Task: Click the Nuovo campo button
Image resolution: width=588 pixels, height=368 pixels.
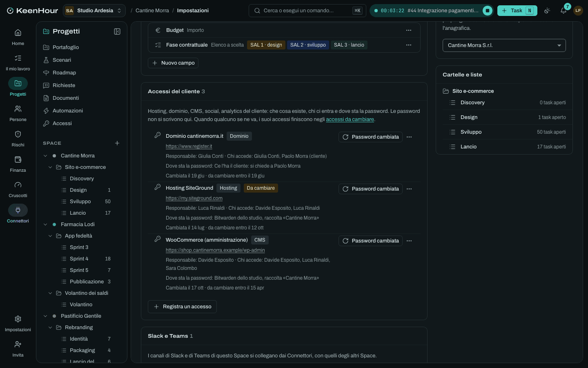Action: coord(173,63)
